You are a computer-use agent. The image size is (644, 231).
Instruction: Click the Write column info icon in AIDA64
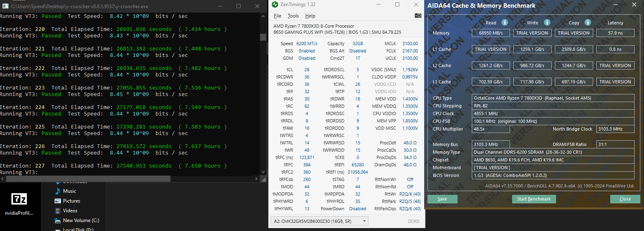[x=547, y=22]
